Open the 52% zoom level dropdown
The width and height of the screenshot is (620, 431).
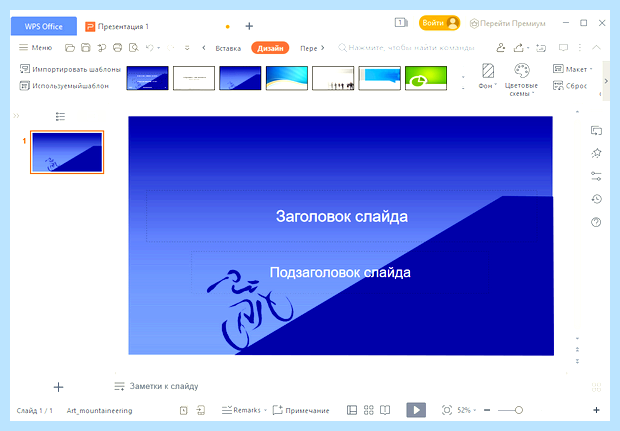tap(467, 410)
